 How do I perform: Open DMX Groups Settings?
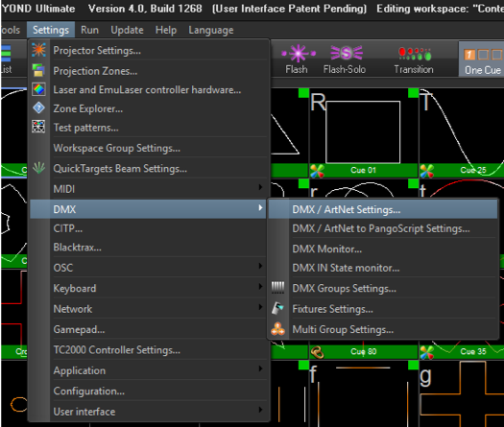tap(383, 289)
